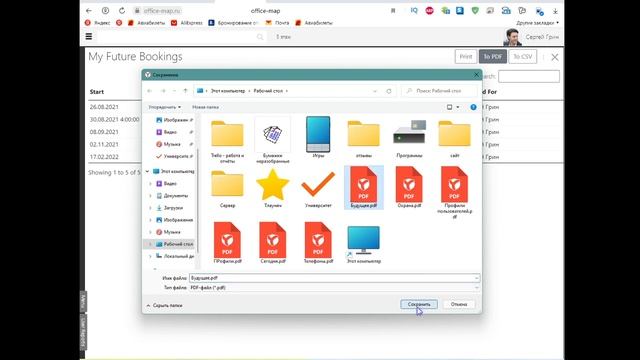Select Рабочий стол in the sidebar tree
640x360 pixels.
(x=175, y=244)
